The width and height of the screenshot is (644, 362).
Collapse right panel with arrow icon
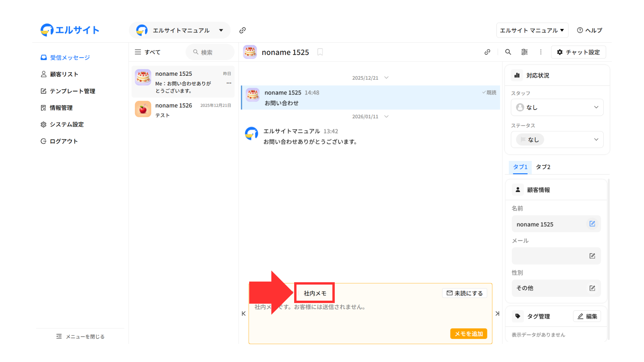tap(497, 314)
